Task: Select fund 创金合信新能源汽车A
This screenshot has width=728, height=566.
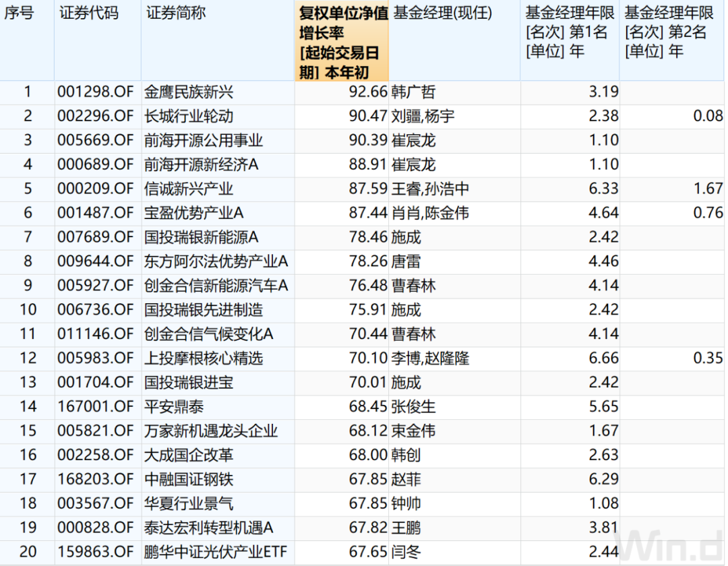Action: pos(216,285)
